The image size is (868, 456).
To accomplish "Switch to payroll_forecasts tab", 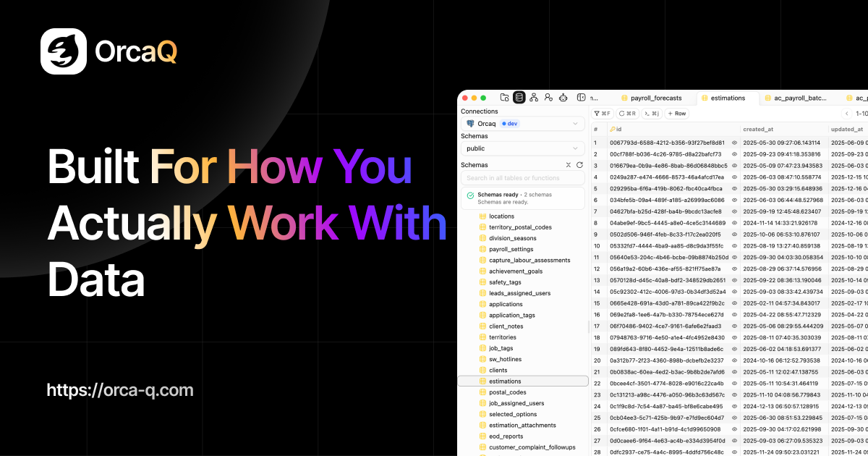I will (651, 98).
